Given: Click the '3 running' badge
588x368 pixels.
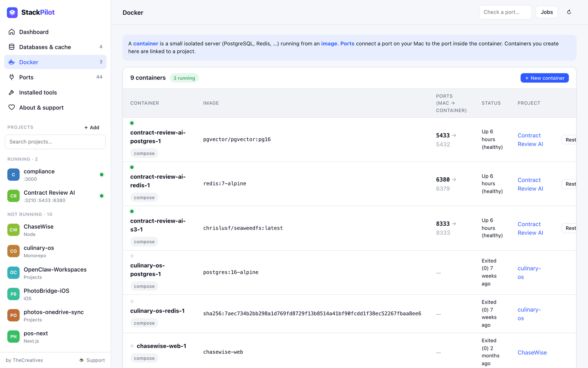Looking at the screenshot, I should pos(184,78).
